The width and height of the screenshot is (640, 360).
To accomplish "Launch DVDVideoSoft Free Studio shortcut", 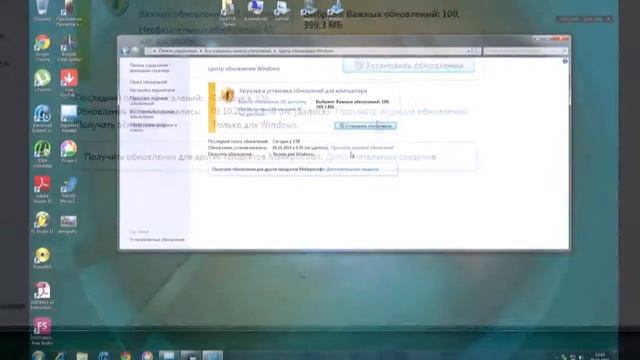I will 42,331.
